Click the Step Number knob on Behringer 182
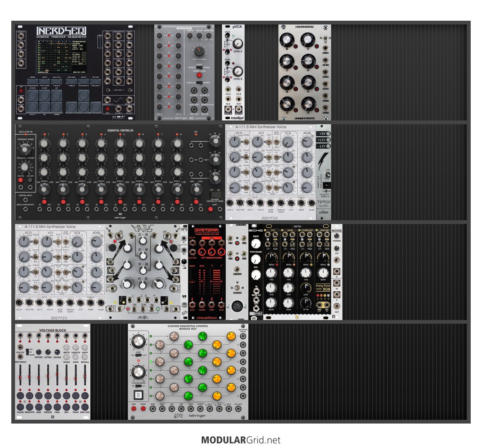The height and width of the screenshot is (448, 482). (199, 51)
